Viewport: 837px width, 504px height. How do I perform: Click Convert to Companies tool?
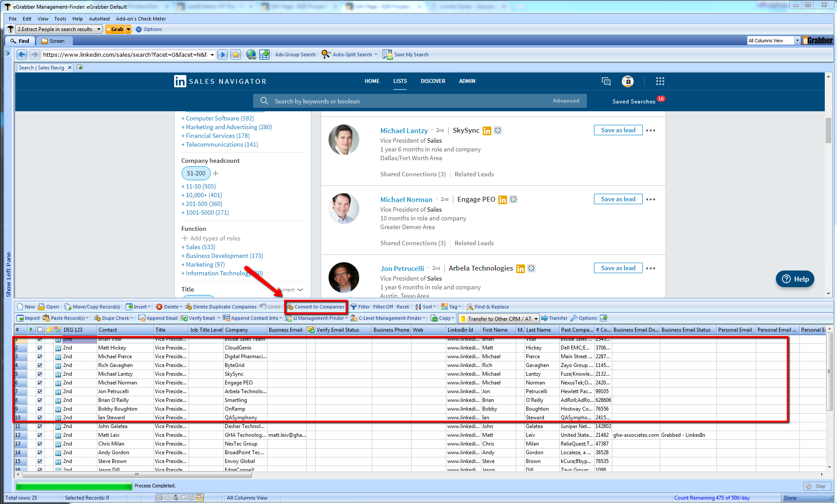click(316, 307)
